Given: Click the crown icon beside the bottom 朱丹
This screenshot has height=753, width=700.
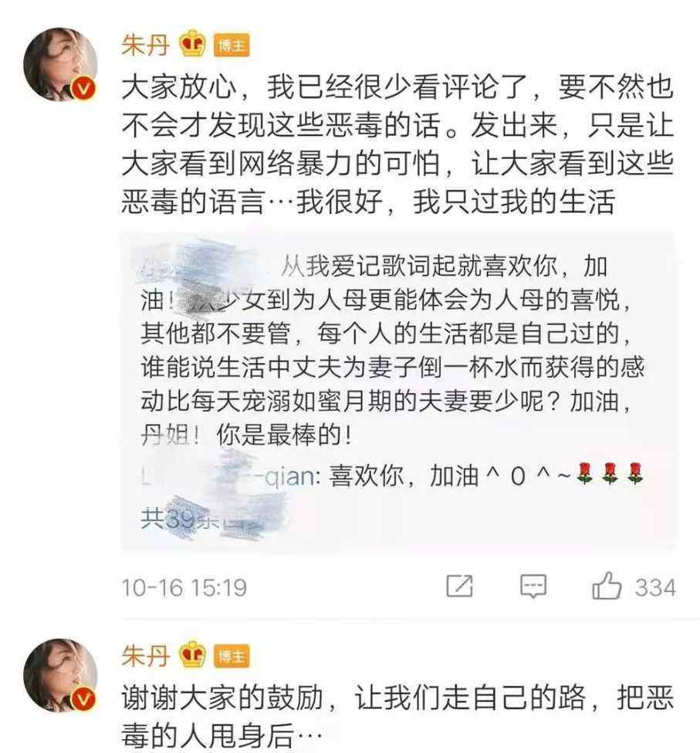Looking at the screenshot, I should pyautogui.click(x=192, y=655).
